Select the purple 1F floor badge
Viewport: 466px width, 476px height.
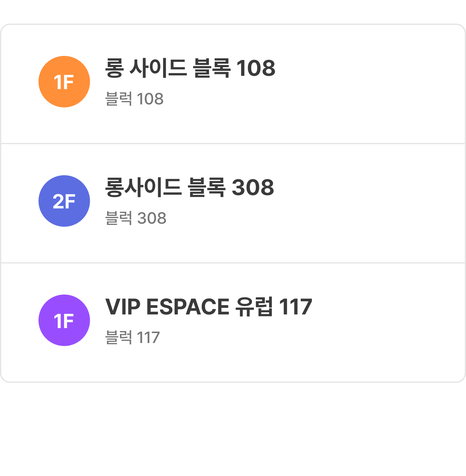(x=64, y=320)
